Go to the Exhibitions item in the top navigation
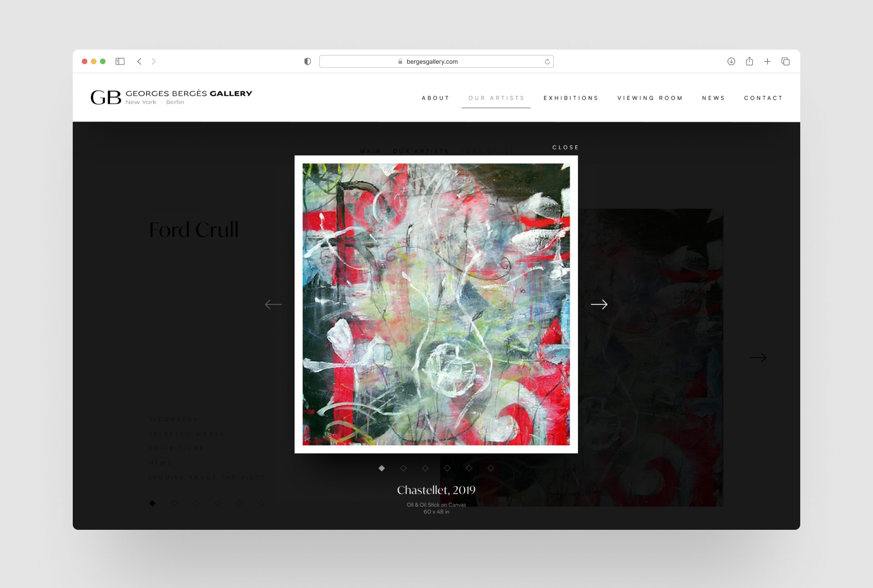 click(x=571, y=98)
